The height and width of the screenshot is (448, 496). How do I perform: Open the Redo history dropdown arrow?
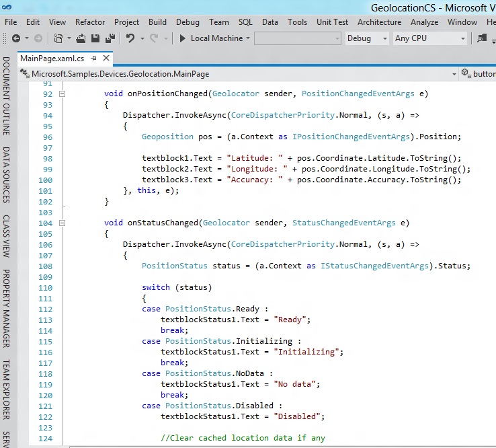click(x=166, y=38)
